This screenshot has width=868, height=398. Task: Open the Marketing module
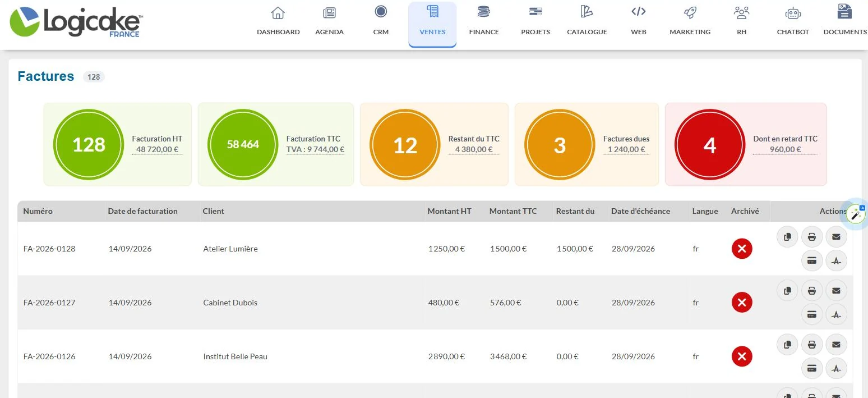690,21
